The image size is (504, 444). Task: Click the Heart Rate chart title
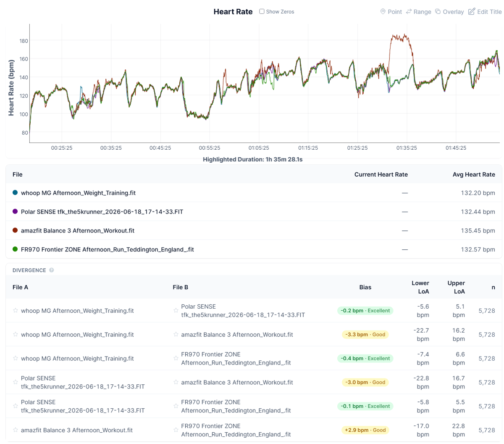[x=233, y=12]
